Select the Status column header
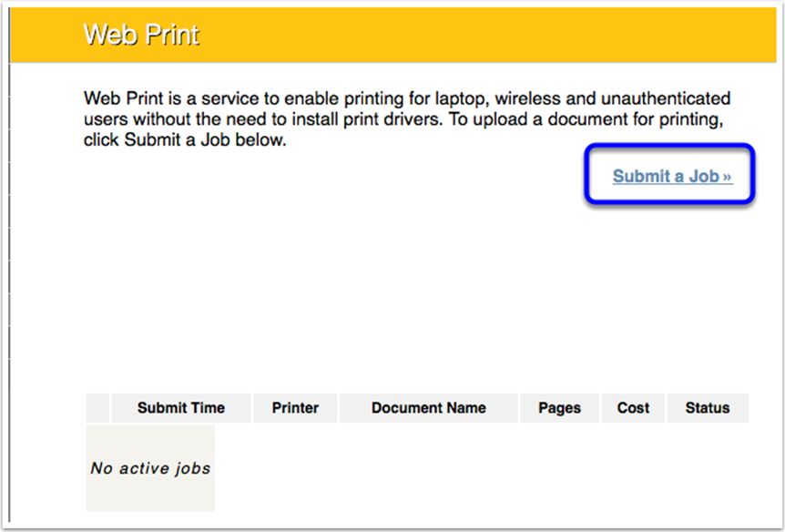Screen dimensions: 785x532 pyautogui.click(x=708, y=408)
